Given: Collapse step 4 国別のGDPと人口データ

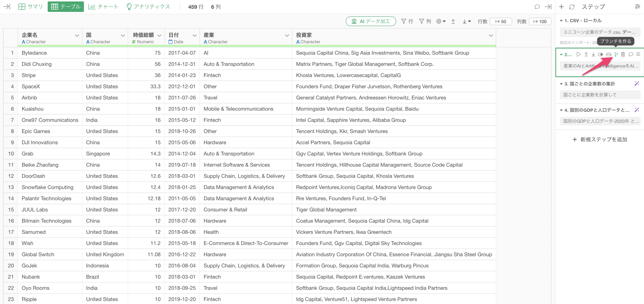Looking at the screenshot, I should [561, 110].
